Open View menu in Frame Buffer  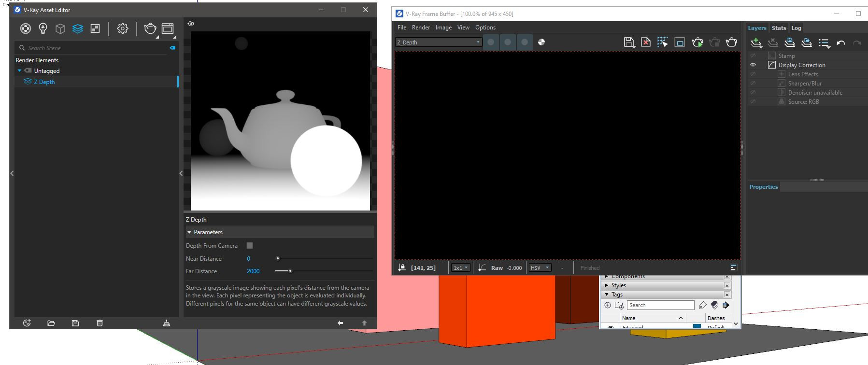[463, 28]
